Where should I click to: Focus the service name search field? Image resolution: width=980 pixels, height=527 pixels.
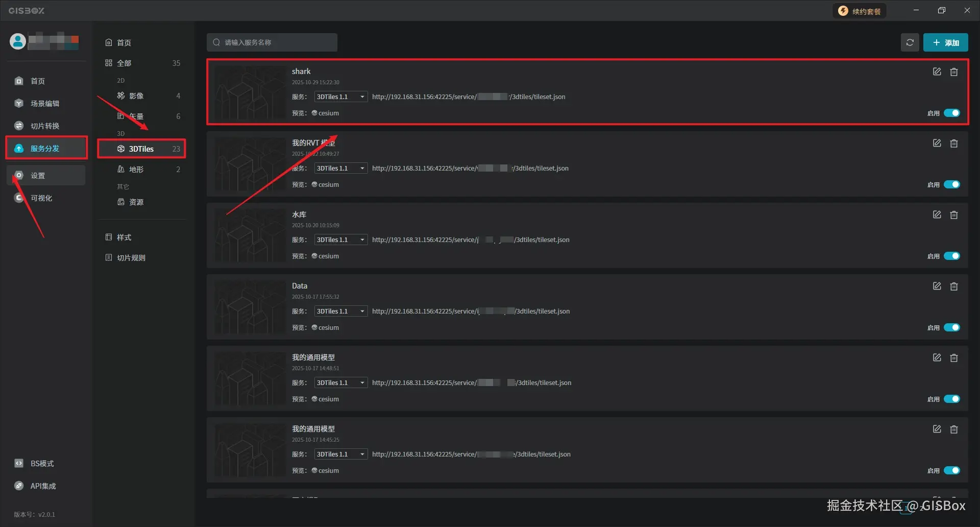point(272,42)
